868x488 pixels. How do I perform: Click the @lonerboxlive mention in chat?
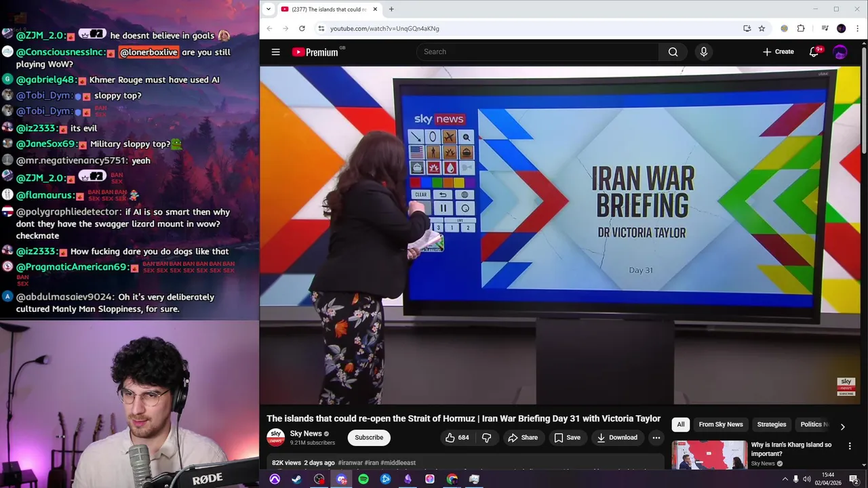149,52
